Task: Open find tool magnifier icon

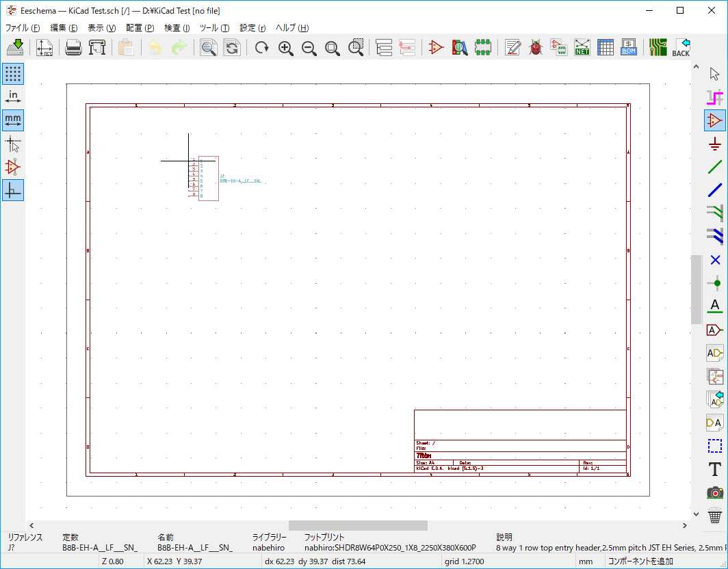Action: point(208,47)
